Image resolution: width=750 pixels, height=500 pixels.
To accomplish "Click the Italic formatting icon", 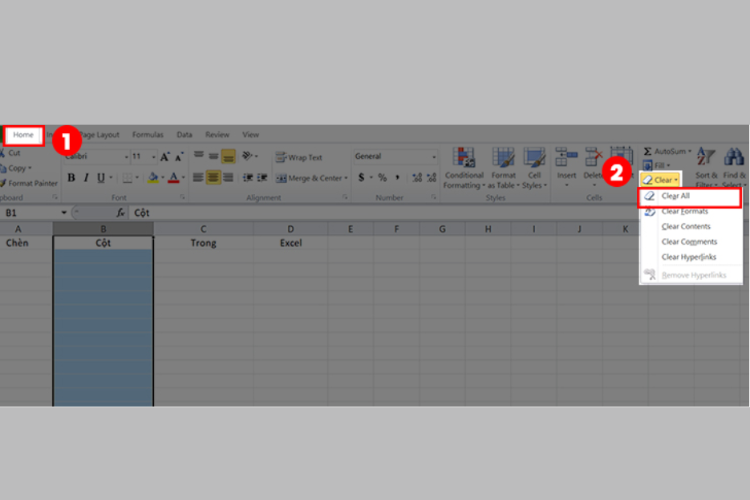I will (86, 178).
